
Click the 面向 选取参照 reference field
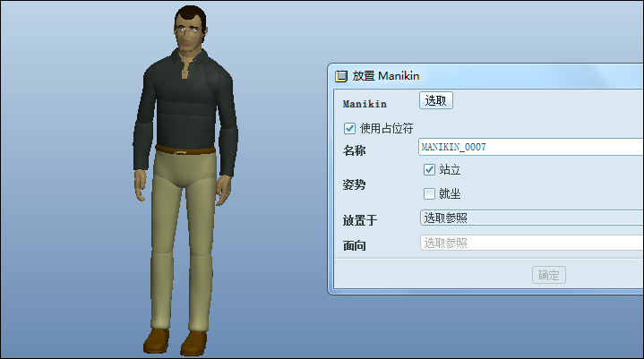[532, 243]
